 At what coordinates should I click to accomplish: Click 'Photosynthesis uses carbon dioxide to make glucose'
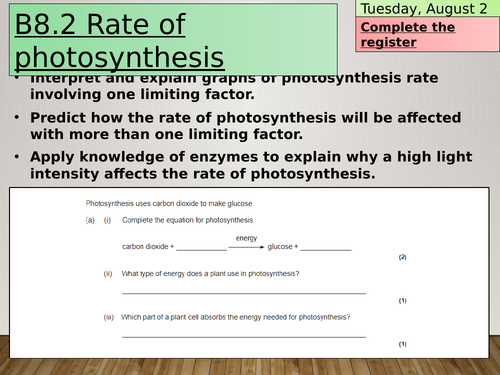tap(169, 203)
